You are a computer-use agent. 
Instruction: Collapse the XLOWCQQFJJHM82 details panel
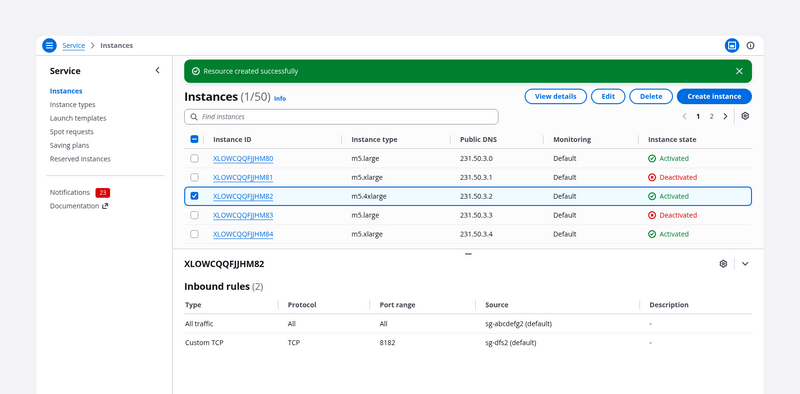745,264
